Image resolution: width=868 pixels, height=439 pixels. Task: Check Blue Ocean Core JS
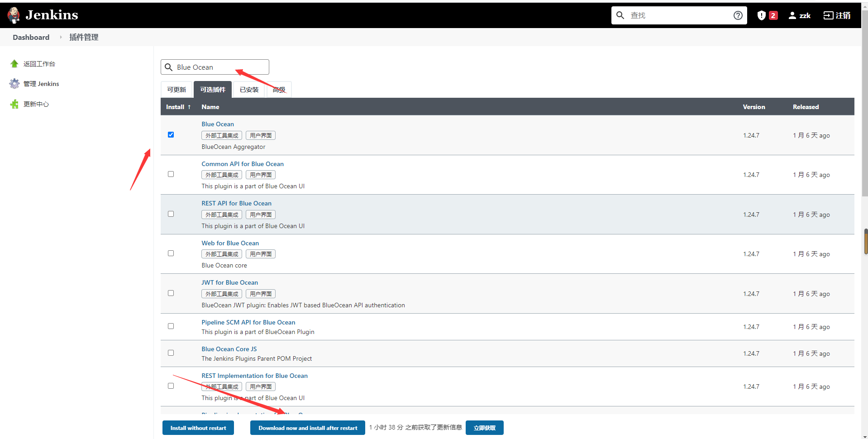pyautogui.click(x=171, y=353)
